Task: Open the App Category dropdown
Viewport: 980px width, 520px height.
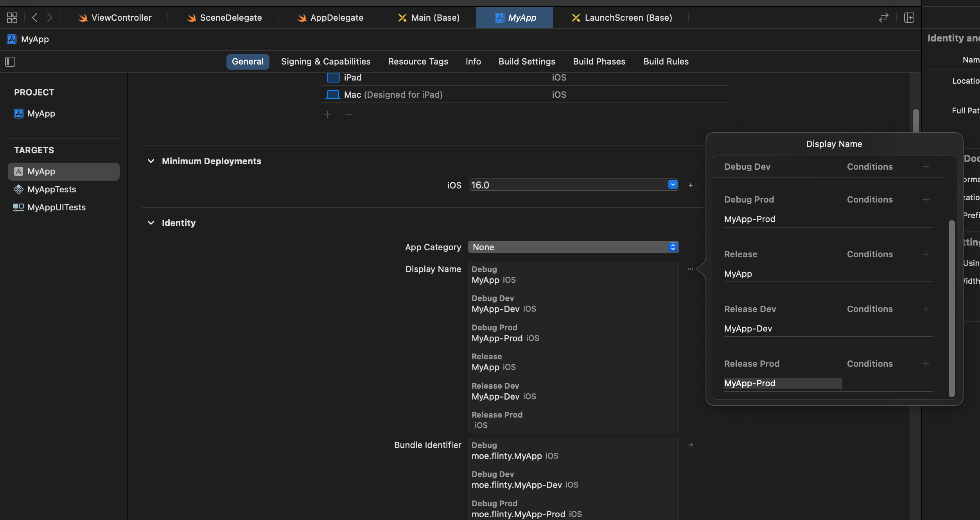Action: click(573, 247)
